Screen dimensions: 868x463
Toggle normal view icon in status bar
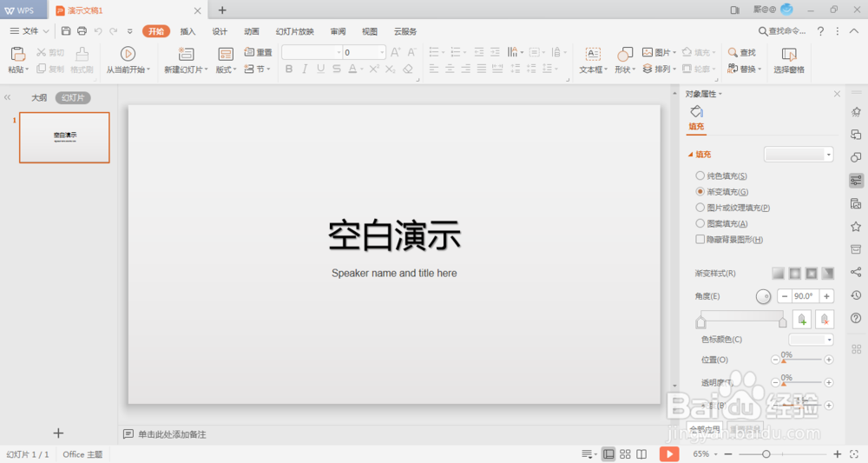pyautogui.click(x=608, y=454)
